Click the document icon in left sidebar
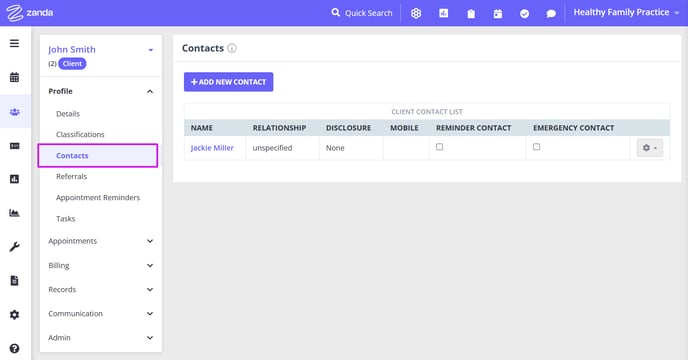This screenshot has width=688, height=360. 14,281
